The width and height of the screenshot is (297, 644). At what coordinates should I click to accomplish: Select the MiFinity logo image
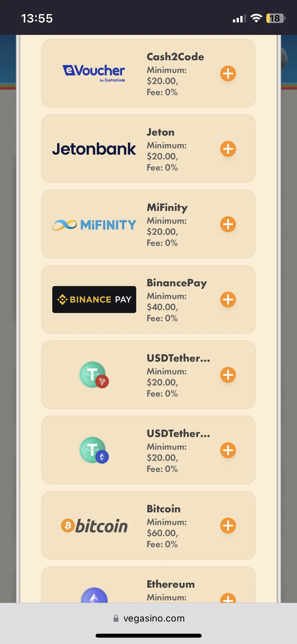[94, 225]
